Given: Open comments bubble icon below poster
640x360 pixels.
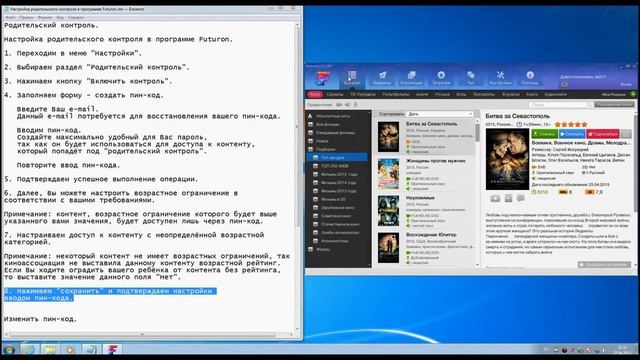Looking at the screenshot, I should click(x=520, y=198).
